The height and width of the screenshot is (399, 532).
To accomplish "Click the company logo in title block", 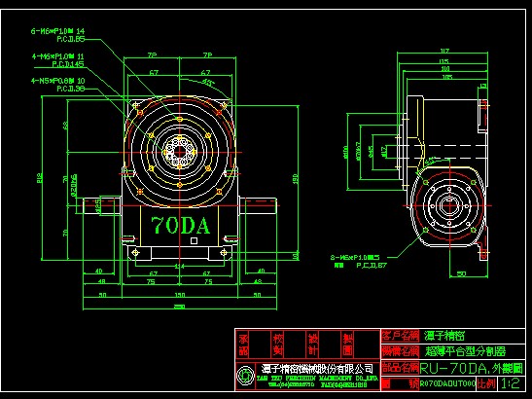I will pyautogui.click(x=245, y=376).
